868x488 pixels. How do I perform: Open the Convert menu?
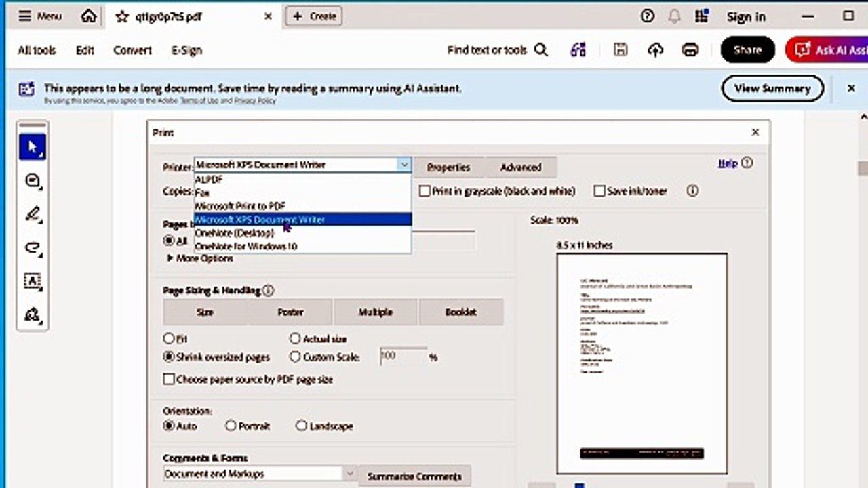tap(132, 50)
